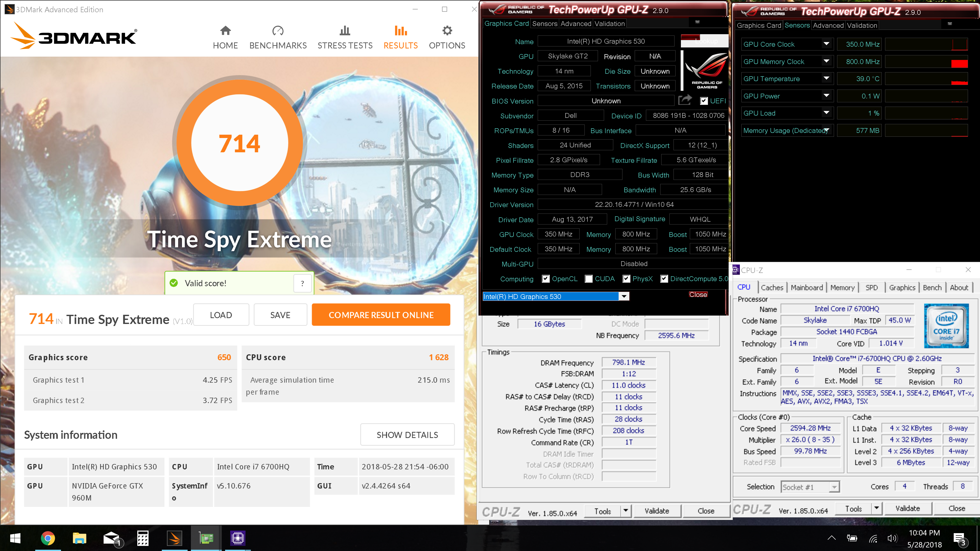Switch to Advanced tab in left GPU-Z window
Viewport: 980px width, 551px height.
575,23
